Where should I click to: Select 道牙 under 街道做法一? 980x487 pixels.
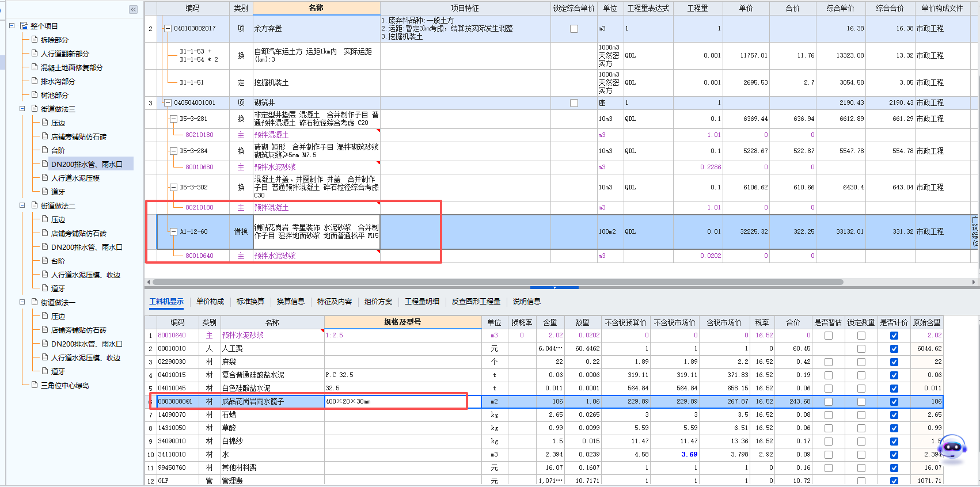58,371
